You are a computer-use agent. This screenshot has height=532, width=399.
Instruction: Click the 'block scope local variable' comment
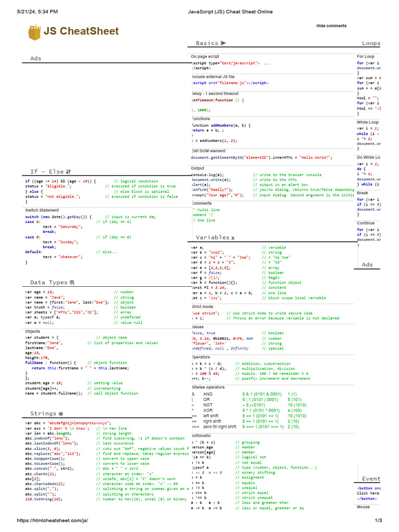pyautogui.click(x=294, y=298)
